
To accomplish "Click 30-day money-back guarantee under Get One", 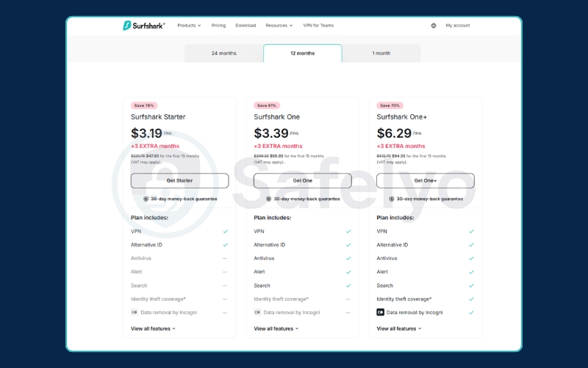I will [x=306, y=199].
